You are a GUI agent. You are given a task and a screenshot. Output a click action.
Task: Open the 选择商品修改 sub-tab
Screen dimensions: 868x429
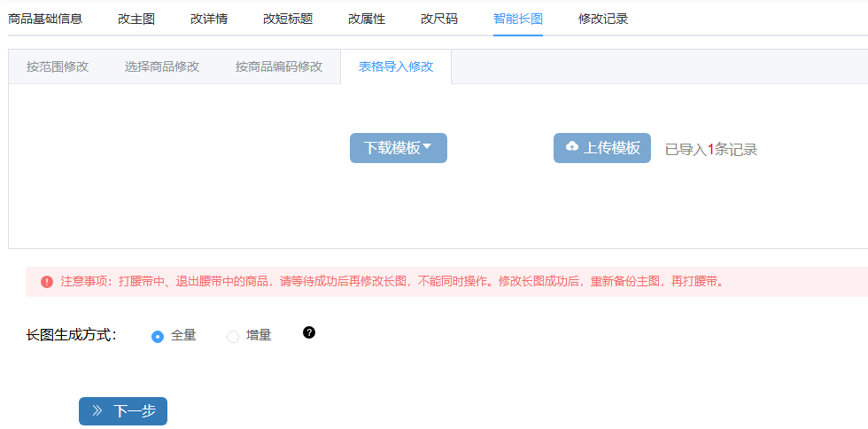(x=162, y=66)
